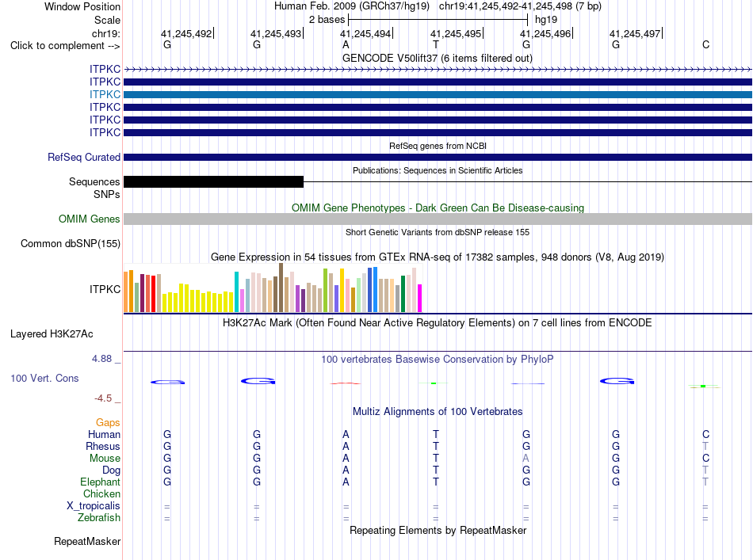The width and height of the screenshot is (753, 560).
Task: Click the 'Mouse' species row label
Action: 105,459
